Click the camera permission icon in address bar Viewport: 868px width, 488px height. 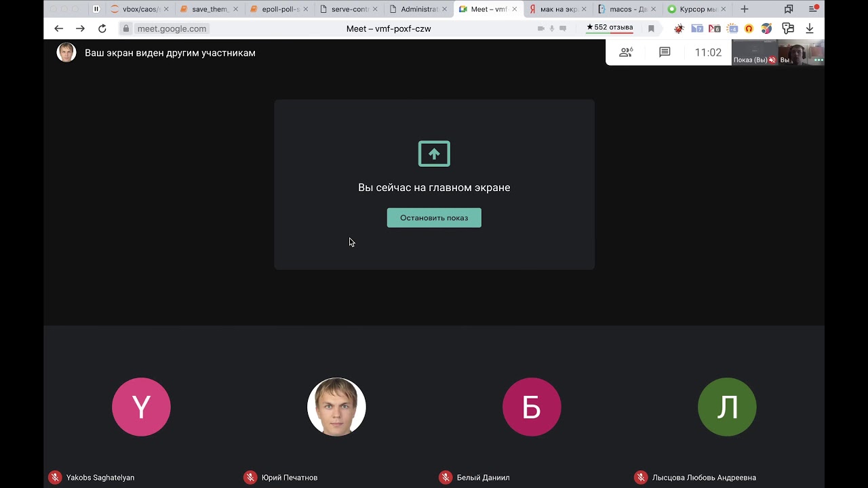pos(540,28)
